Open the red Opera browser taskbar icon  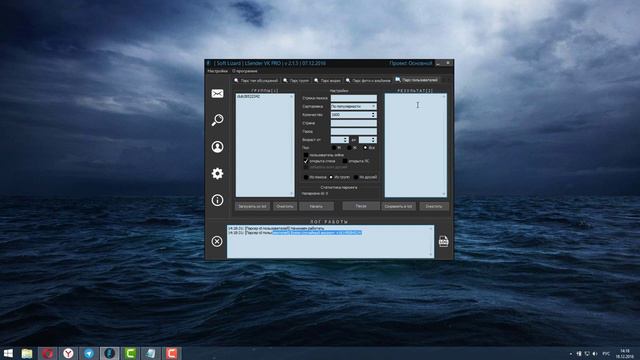point(47,353)
